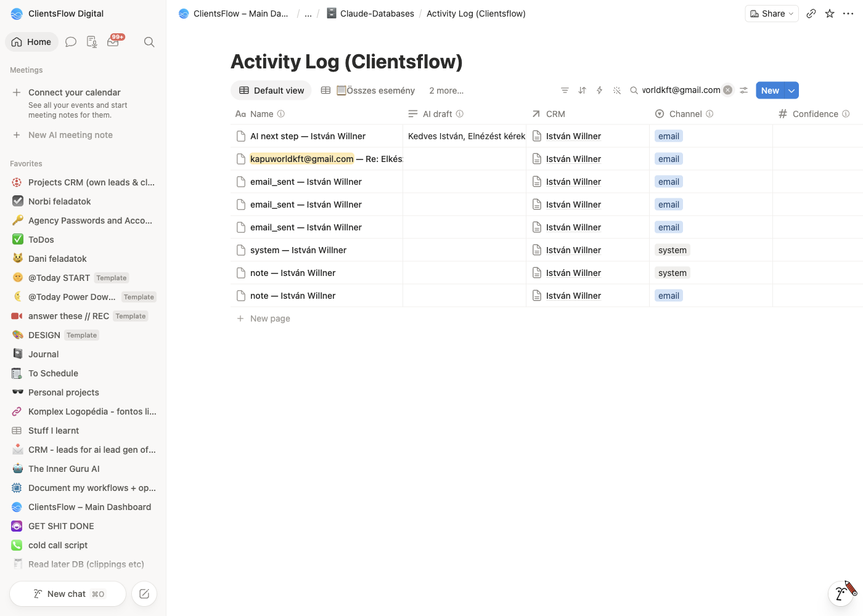Click the sidebar search magnifier icon
The height and width of the screenshot is (616, 863).
click(x=149, y=42)
